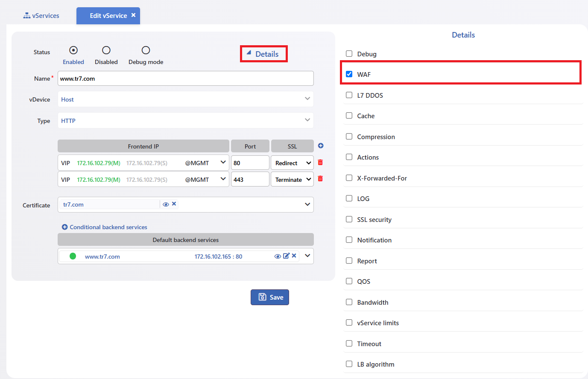
Task: Enable the L7 DDOS checkbox
Action: tap(349, 95)
